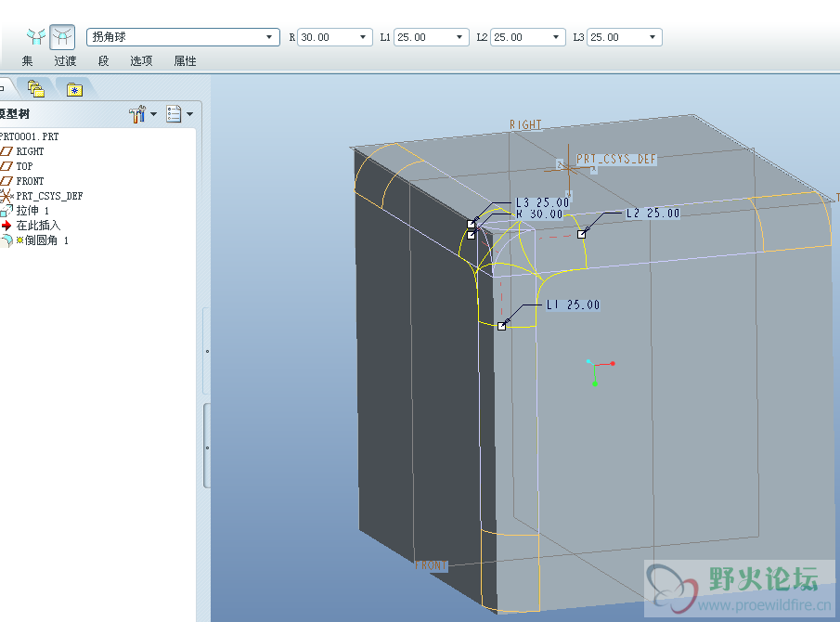This screenshot has width=840, height=622.
Task: Click the L1 25.00 input field in dashboard
Action: tap(432, 37)
